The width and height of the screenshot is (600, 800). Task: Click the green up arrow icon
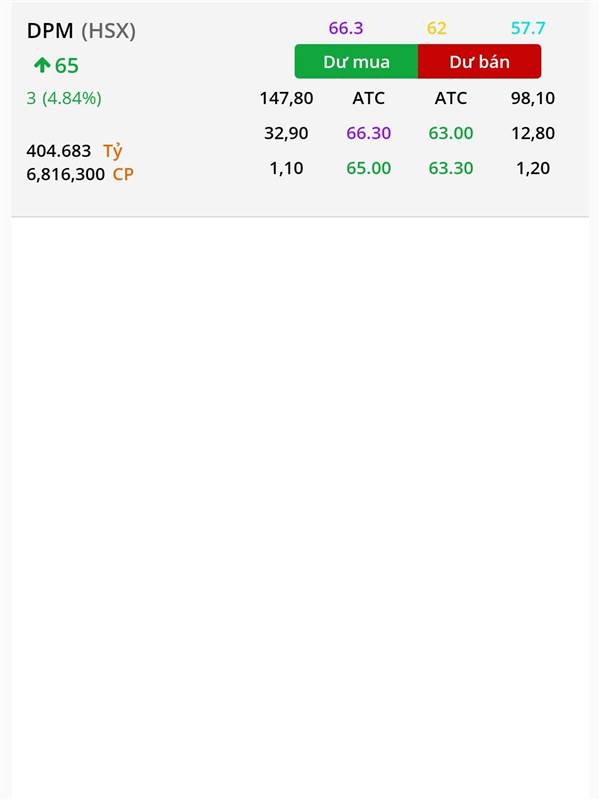click(x=42, y=65)
